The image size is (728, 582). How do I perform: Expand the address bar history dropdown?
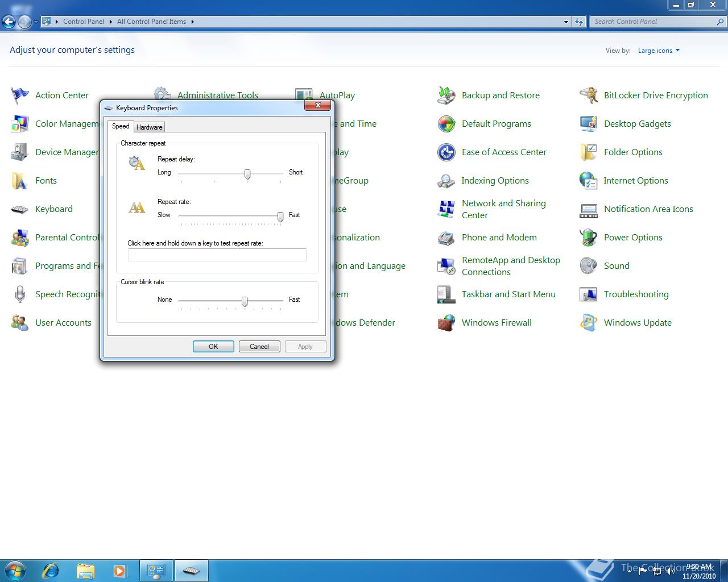(566, 22)
